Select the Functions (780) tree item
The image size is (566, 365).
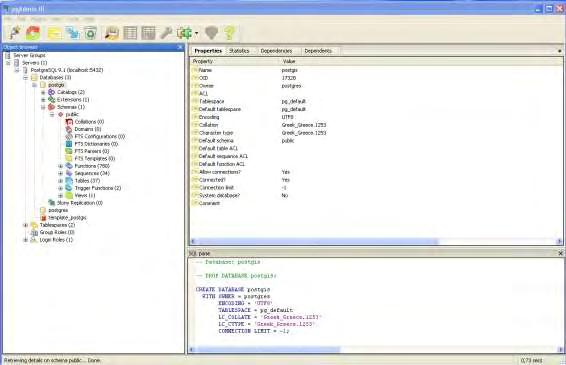[x=92, y=166]
